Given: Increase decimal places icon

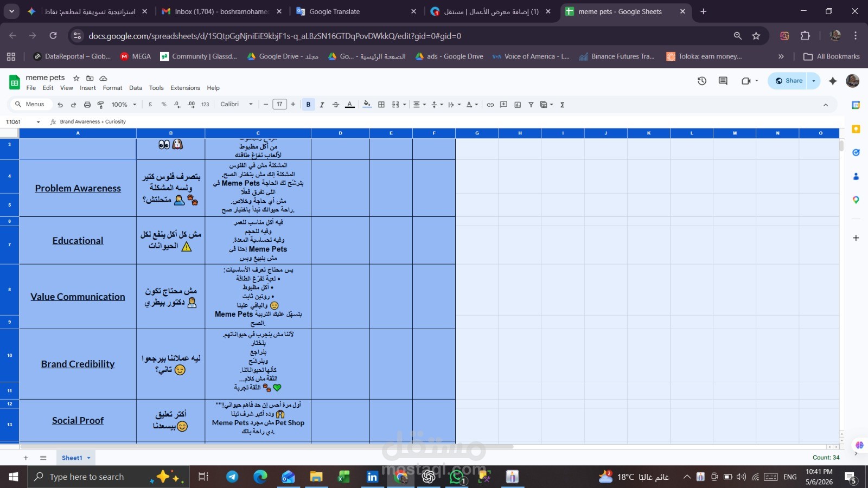Looking at the screenshot, I should [191, 105].
